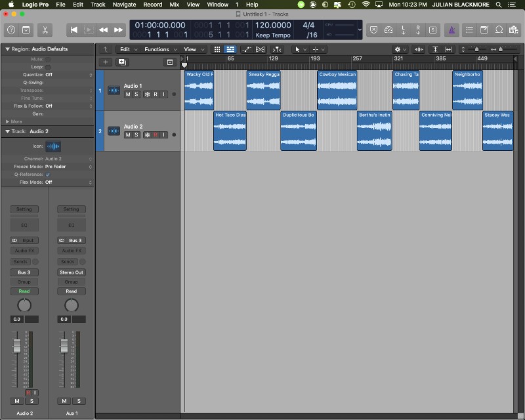Open the Tuner from the control bar

388,30
